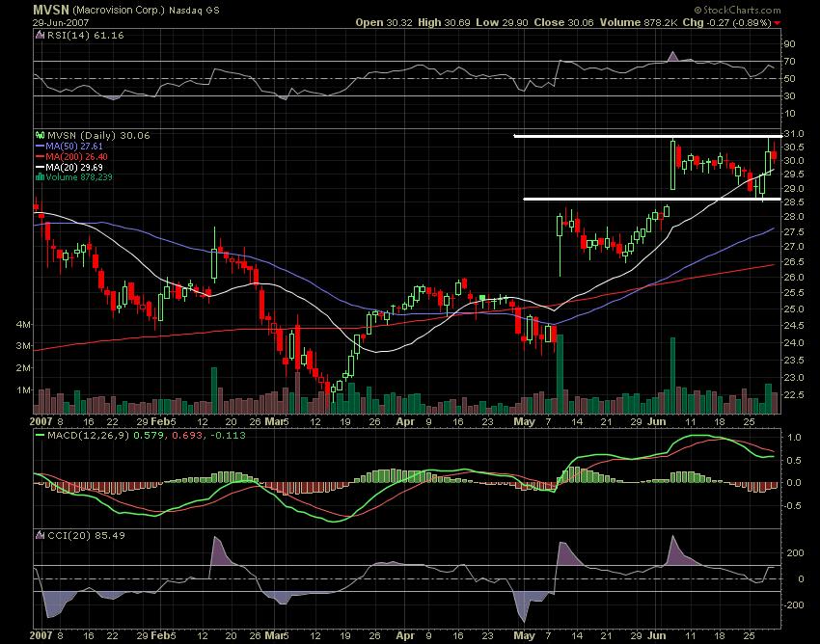Screen dimensions: 820x644
Task: Click the MA(20) 29.69 legend entry
Action: [x=74, y=168]
